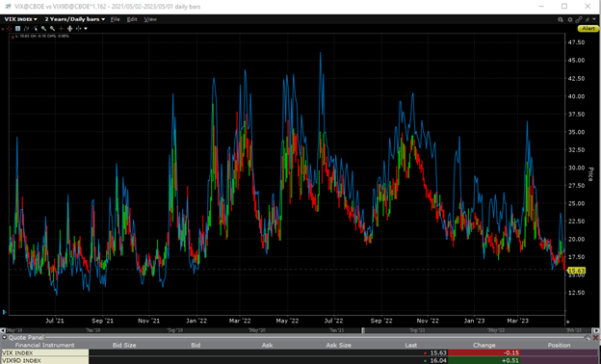
Task: Click the small play arrow at chart bottom-left
Action: click(4, 312)
